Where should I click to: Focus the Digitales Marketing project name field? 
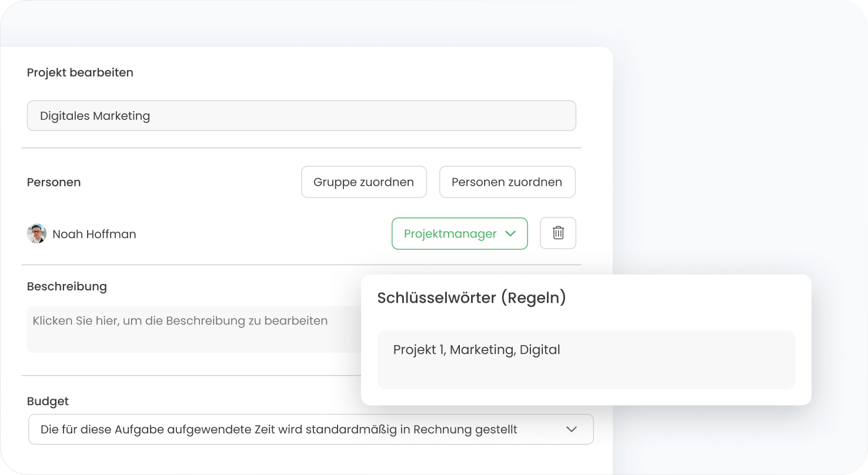301,116
